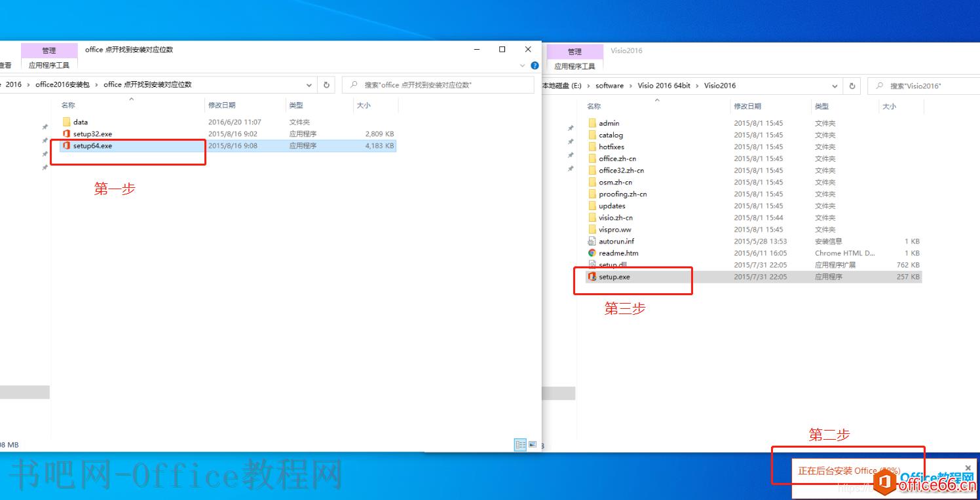Open address history dropdown in the left window
Screen dimensions: 980x500
point(310,84)
